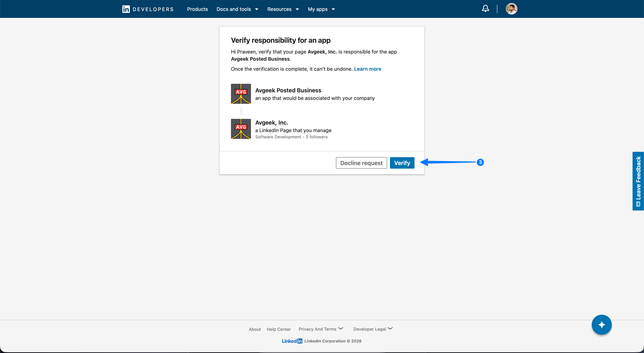This screenshot has width=644, height=353.
Task: Open the Help Center footer link
Action: pos(279,329)
